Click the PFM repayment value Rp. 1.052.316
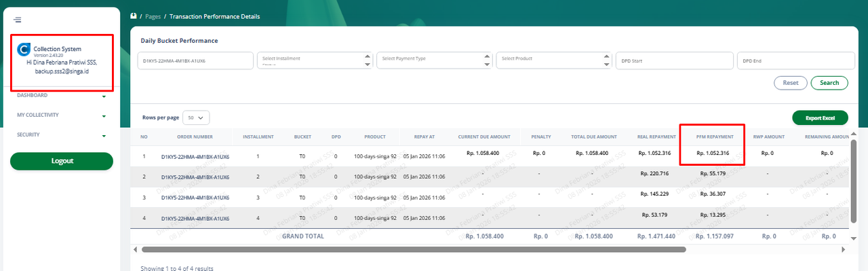Viewport: 868px width, 271px height. click(x=713, y=153)
